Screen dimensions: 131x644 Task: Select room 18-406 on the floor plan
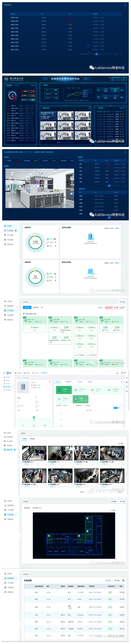63,551
